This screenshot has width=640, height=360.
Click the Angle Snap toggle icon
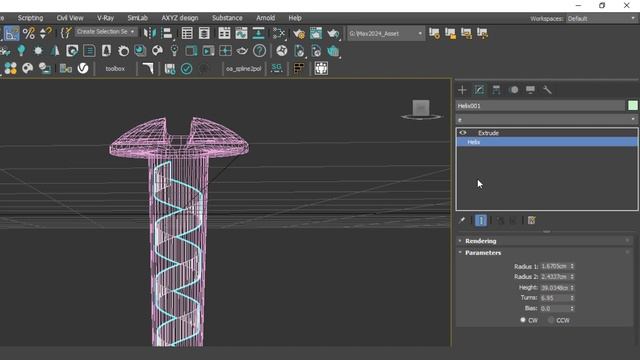[11, 33]
